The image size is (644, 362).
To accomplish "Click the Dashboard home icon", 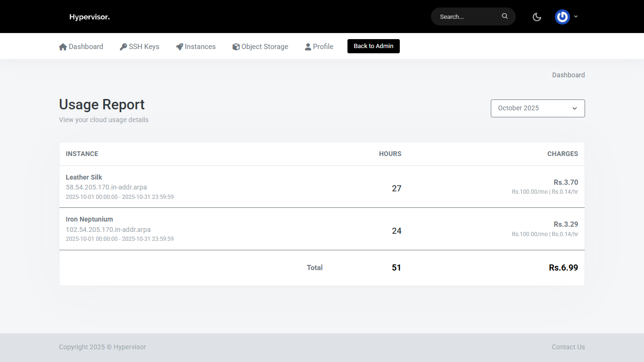I will tap(63, 47).
